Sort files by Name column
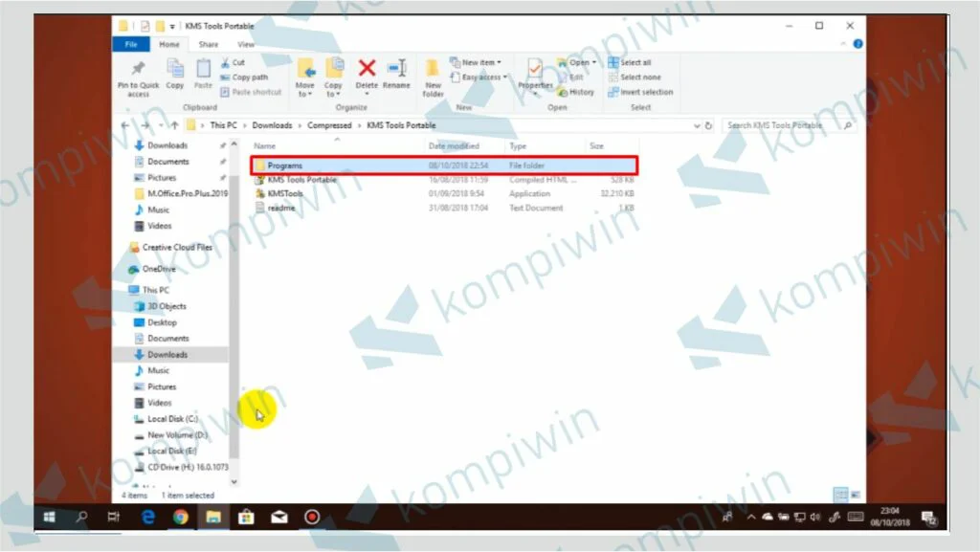The height and width of the screenshot is (552, 980). 265,146
